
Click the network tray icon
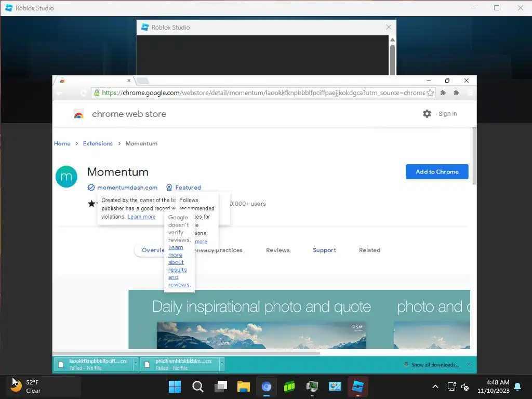coord(451,387)
